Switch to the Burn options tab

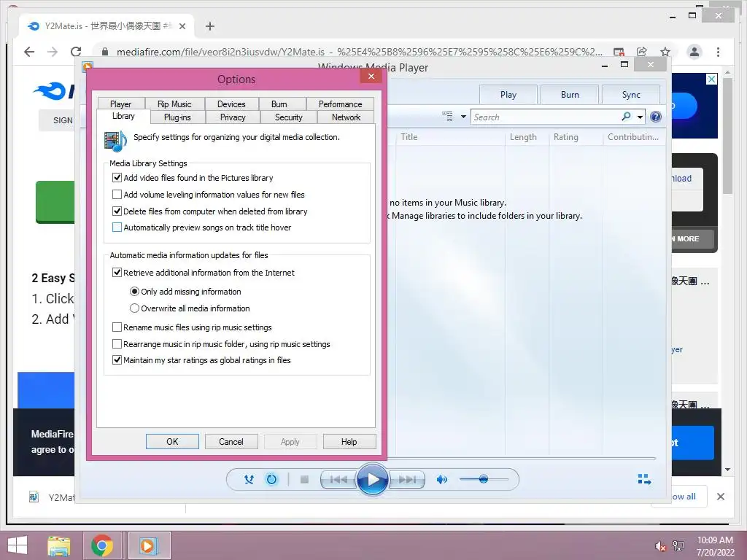(279, 104)
